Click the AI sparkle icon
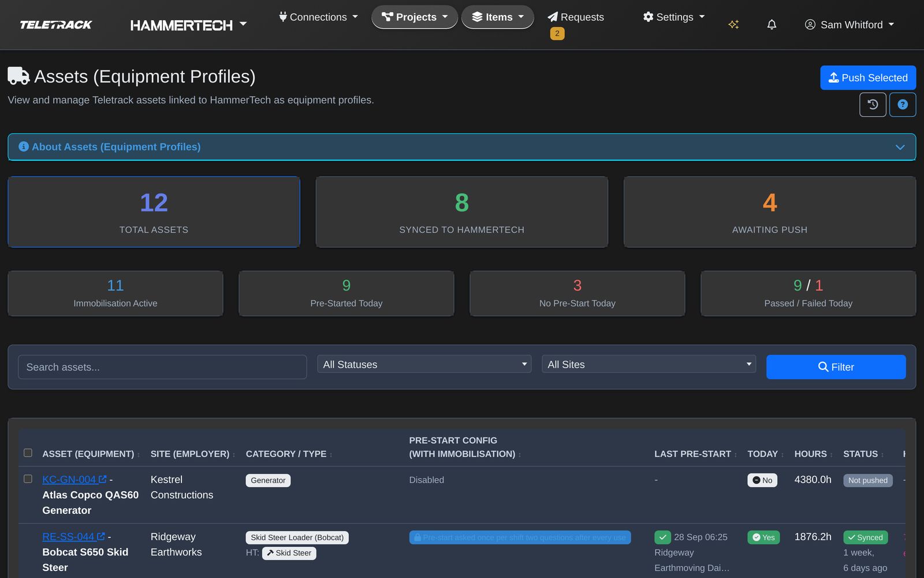The width and height of the screenshot is (924, 578). pyautogui.click(x=733, y=24)
